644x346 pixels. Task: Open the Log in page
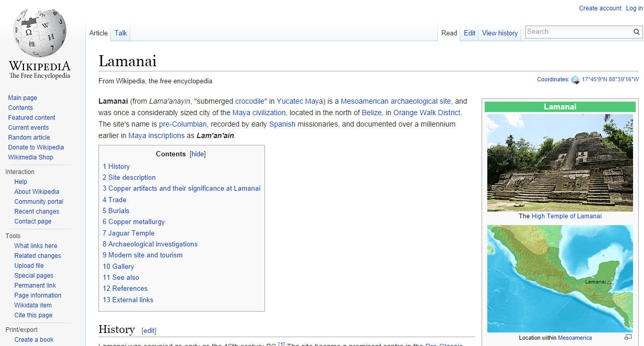click(x=634, y=8)
